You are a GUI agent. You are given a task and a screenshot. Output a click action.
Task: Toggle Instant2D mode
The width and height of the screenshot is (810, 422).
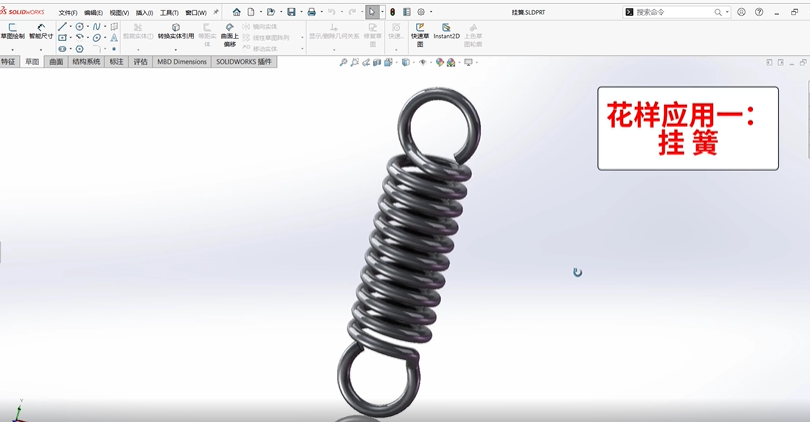(446, 31)
